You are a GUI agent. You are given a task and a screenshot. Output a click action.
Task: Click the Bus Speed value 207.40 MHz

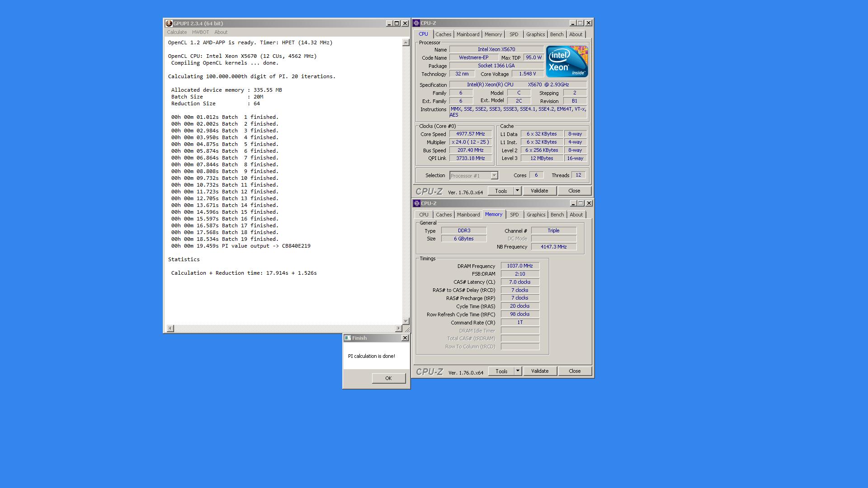coord(471,150)
